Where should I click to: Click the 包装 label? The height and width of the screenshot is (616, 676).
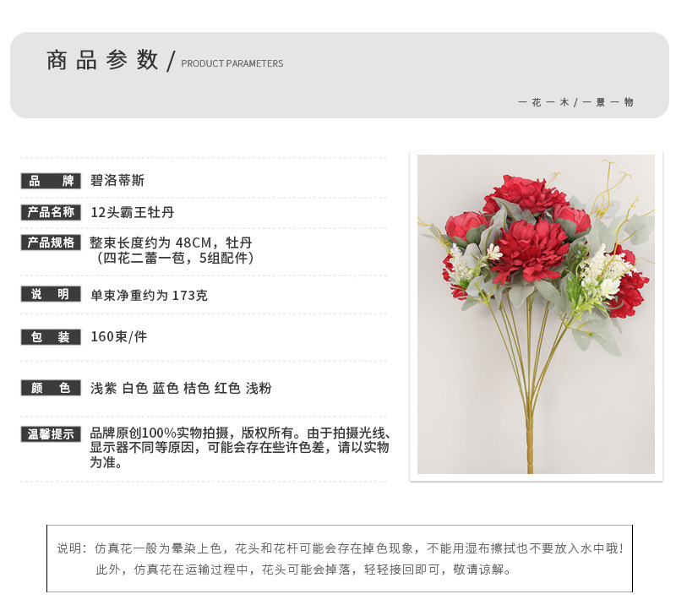[x=51, y=337]
